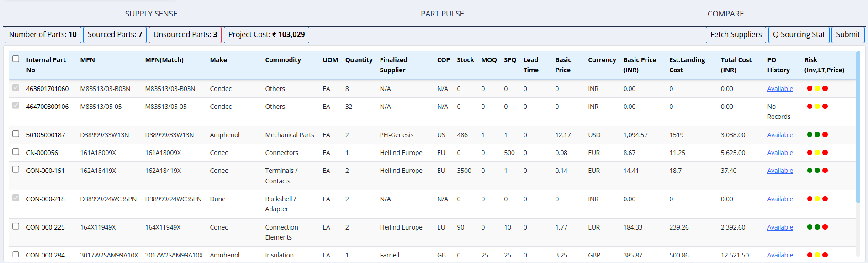Click the red price risk dot for CON-000-225
This screenshot has height=263, width=868.
point(825,227)
